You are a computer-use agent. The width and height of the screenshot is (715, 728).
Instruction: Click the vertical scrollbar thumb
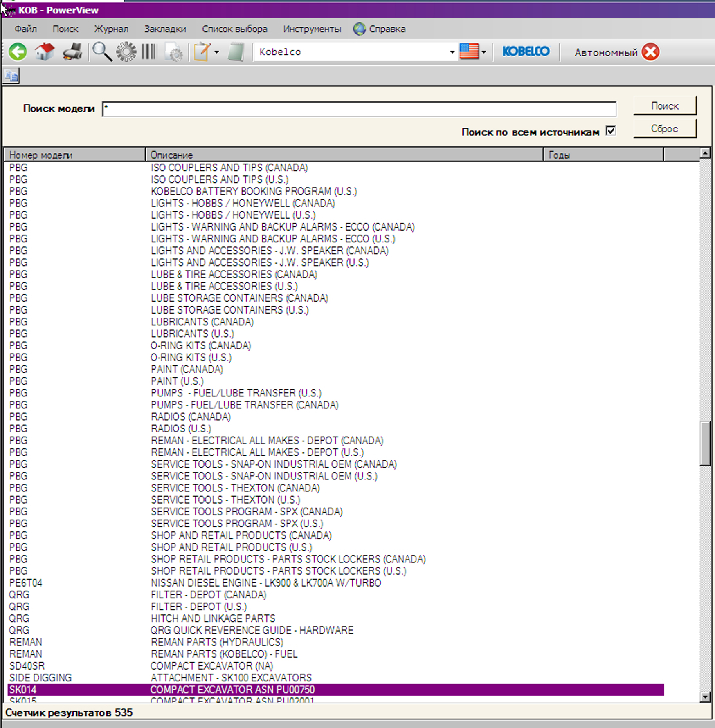[x=705, y=444]
